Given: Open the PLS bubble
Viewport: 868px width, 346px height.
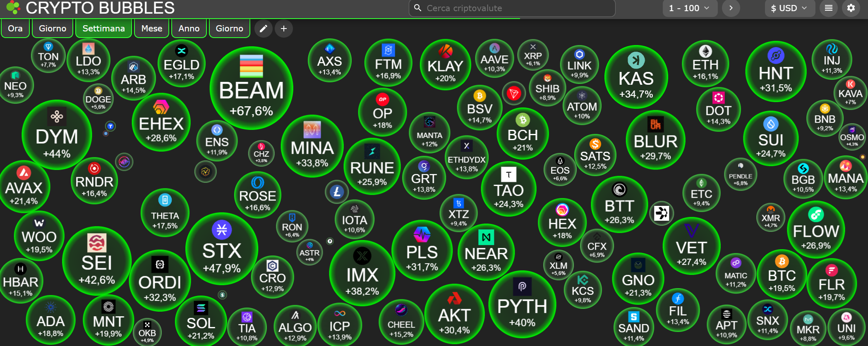Looking at the screenshot, I should 422,251.
